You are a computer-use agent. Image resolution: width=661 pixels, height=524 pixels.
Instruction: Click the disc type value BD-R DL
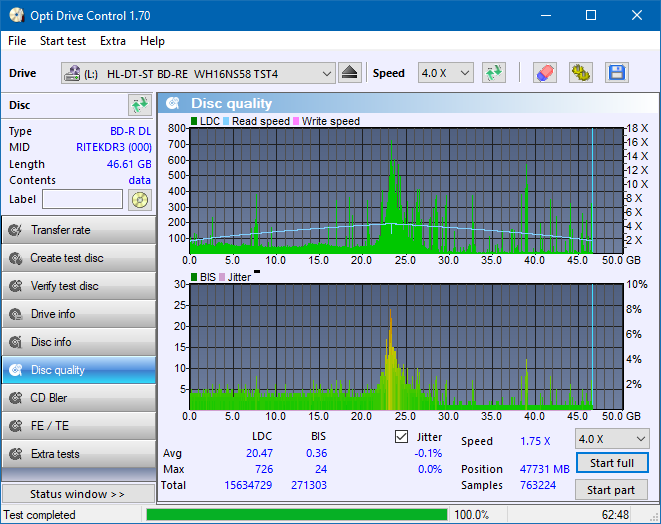point(130,131)
